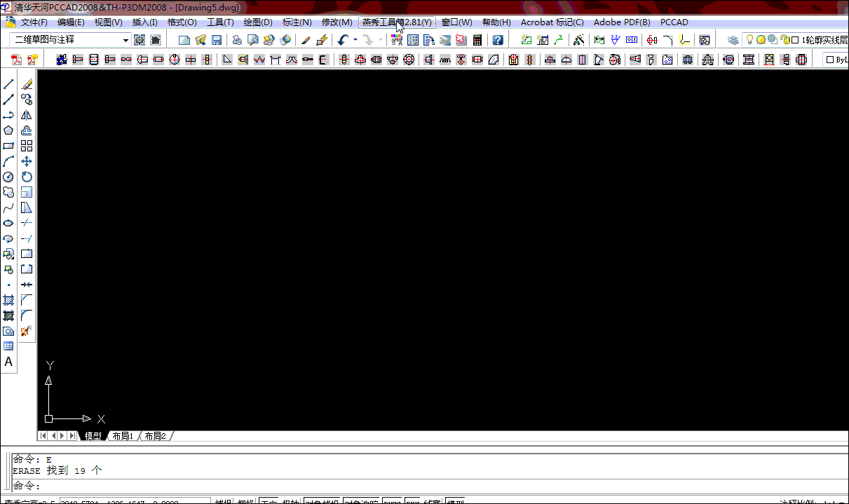This screenshot has height=504, width=849.
Task: Select the Array tool
Action: 27,146
